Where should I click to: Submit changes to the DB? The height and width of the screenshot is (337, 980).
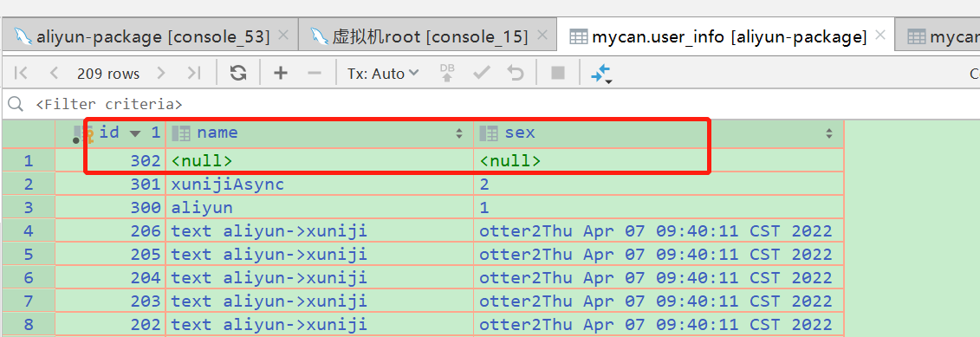[x=447, y=73]
